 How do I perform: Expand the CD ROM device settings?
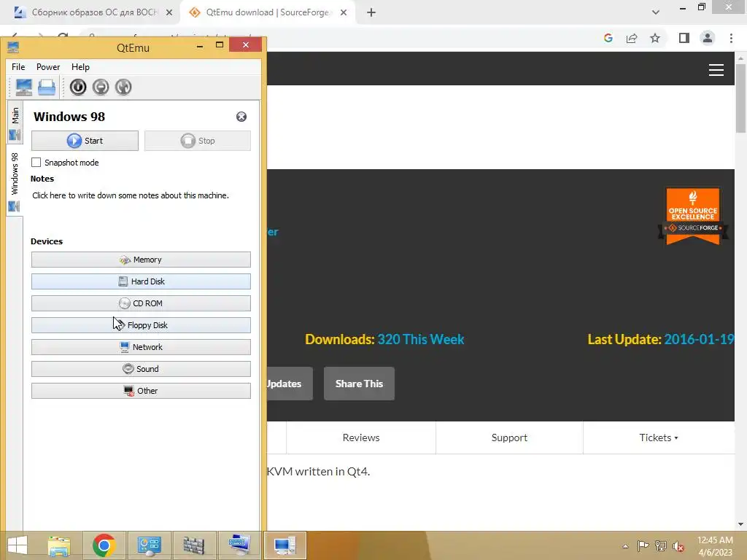tap(141, 303)
